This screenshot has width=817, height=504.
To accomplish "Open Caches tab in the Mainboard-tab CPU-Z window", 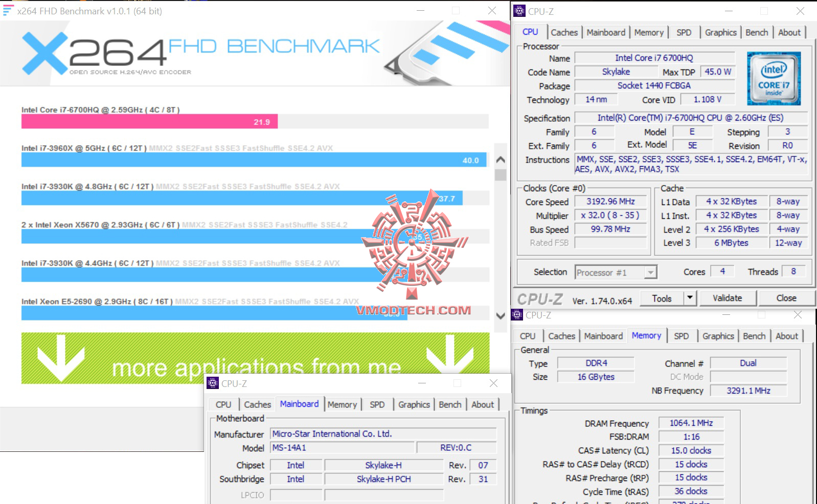I will tap(257, 404).
